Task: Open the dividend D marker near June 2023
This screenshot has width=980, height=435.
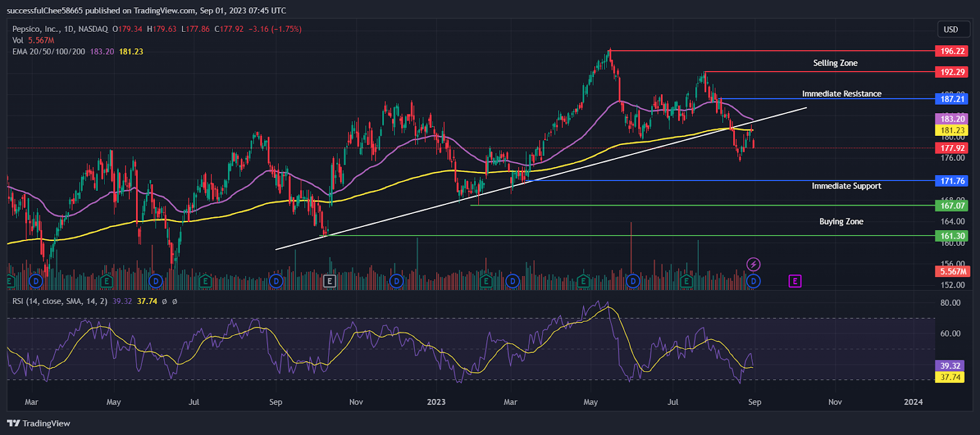Action: click(x=633, y=281)
